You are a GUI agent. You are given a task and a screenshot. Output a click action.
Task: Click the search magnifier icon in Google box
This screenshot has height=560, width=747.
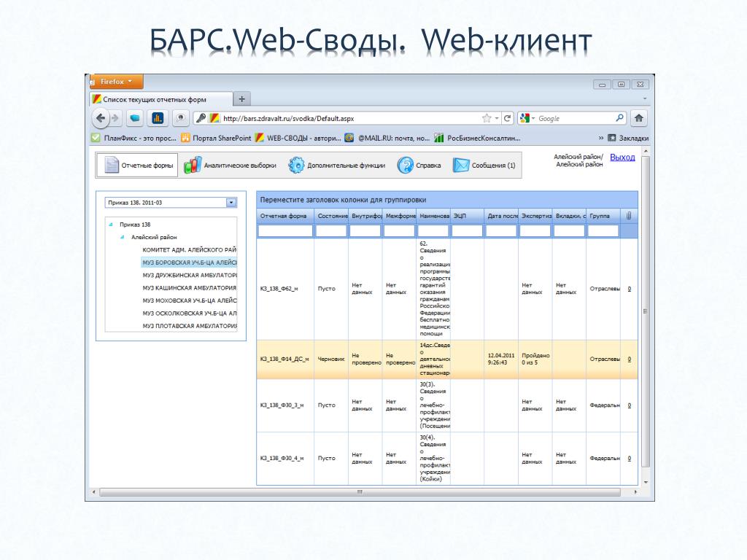tap(619, 117)
